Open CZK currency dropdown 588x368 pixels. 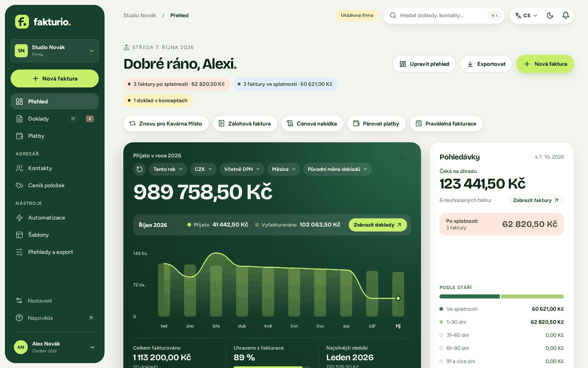203,169
